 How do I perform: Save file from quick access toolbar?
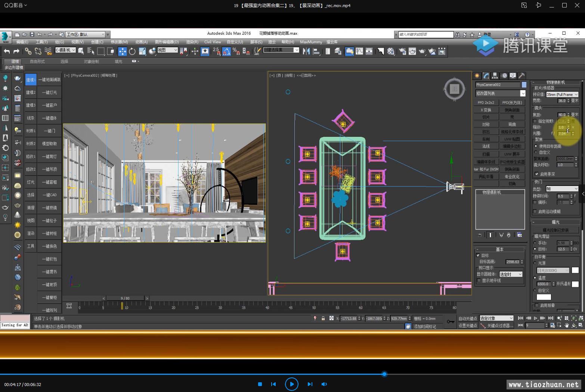tap(32, 34)
